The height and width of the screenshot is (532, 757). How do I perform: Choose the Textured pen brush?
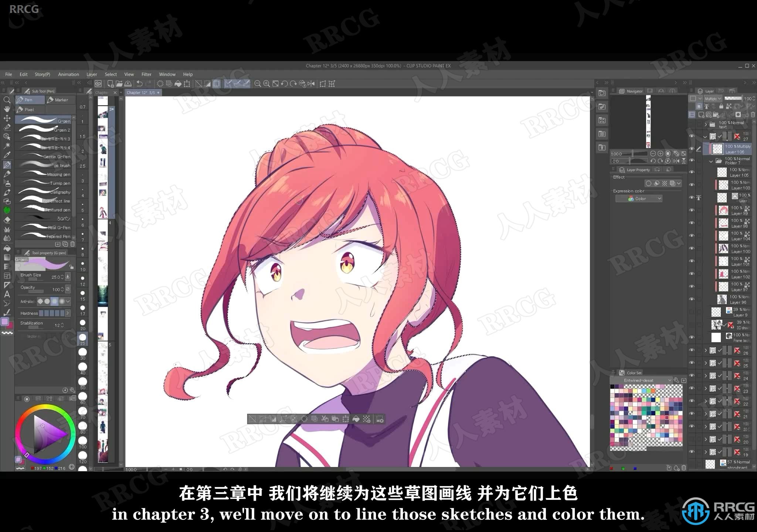click(45, 209)
